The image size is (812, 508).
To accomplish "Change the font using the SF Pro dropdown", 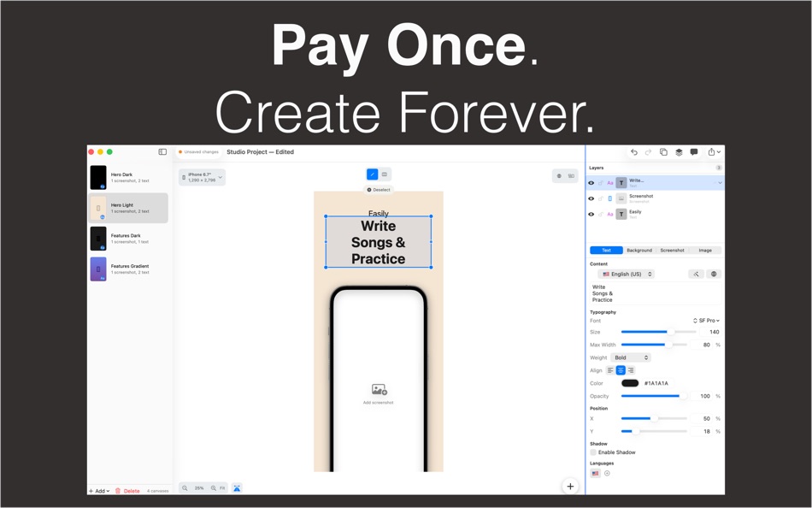I will pyautogui.click(x=707, y=321).
